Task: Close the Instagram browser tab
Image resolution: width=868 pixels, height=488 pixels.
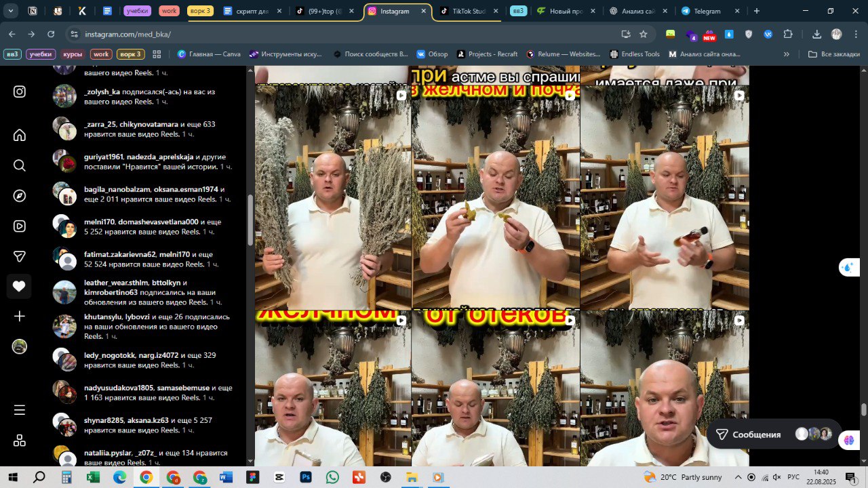Action: [x=424, y=11]
